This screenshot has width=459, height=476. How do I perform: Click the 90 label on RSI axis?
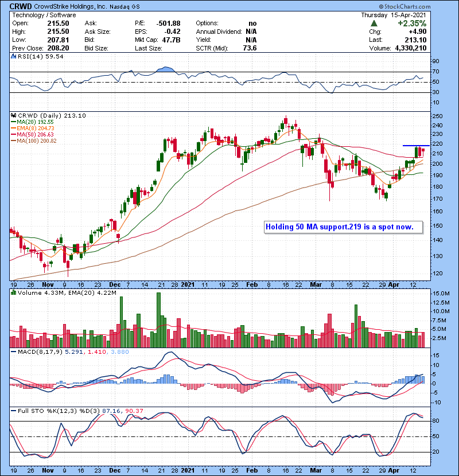[435, 61]
